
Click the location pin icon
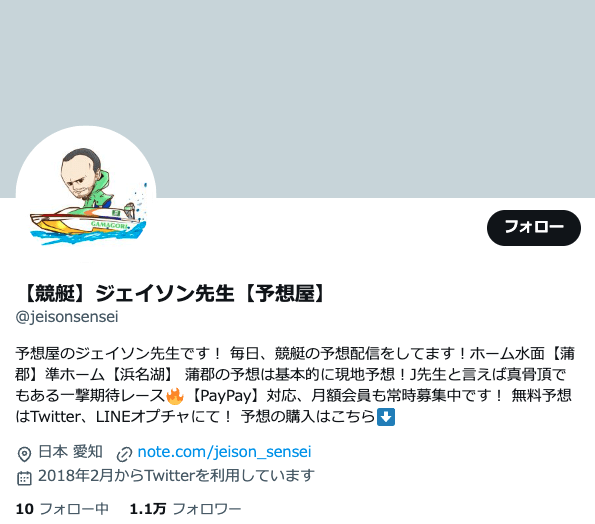[x=24, y=454]
